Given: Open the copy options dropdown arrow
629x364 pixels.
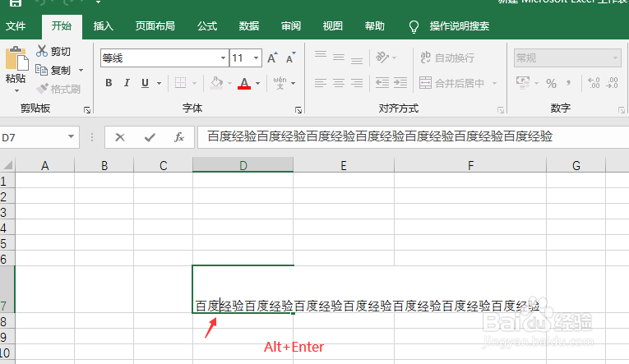Looking at the screenshot, I should point(81,70).
